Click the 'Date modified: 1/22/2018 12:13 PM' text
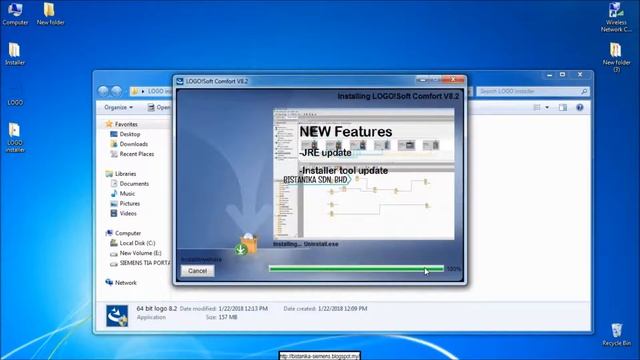 224,309
